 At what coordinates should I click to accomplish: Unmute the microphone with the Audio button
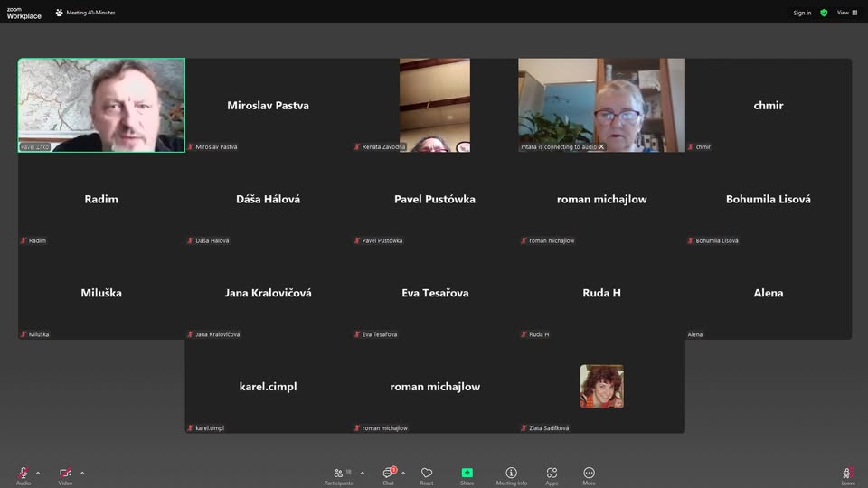(x=24, y=474)
